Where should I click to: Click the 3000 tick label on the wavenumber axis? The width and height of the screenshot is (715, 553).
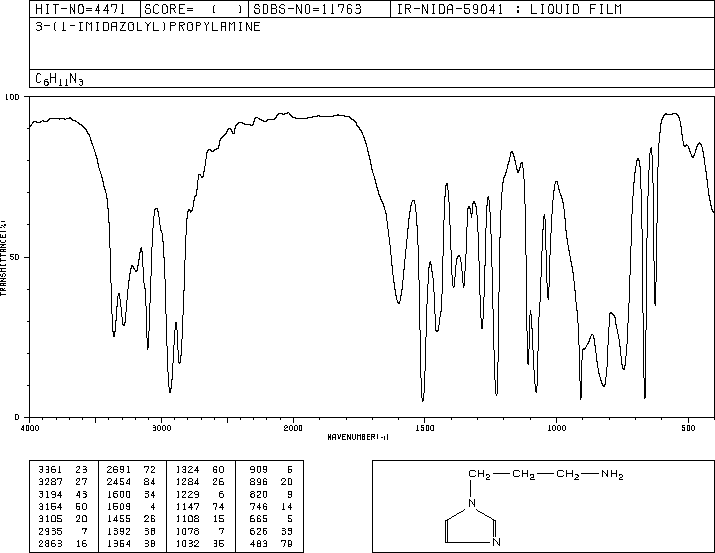(x=161, y=428)
